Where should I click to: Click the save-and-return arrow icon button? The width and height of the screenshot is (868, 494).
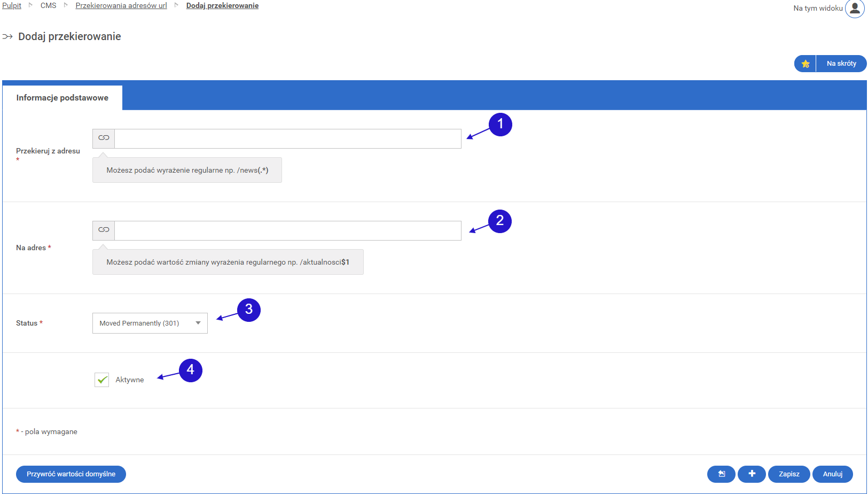tap(721, 474)
